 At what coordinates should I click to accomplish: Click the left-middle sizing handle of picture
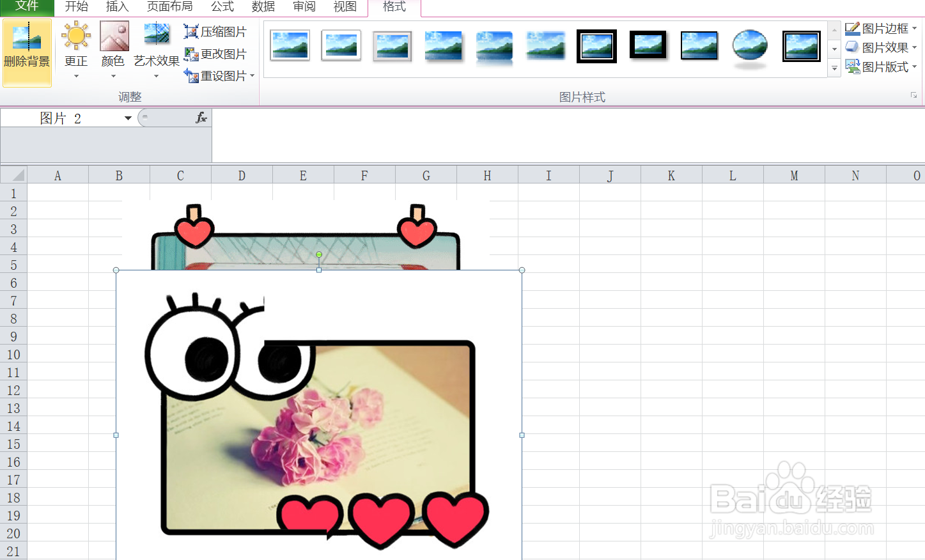point(116,435)
